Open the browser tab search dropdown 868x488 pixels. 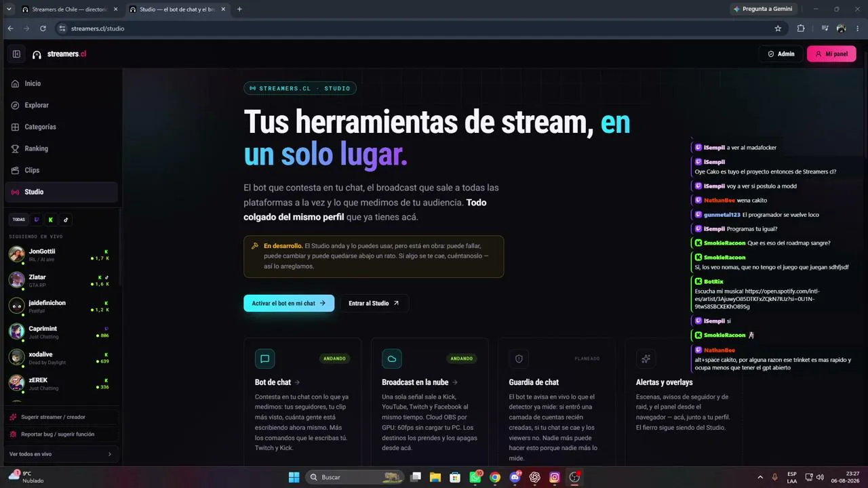click(9, 9)
